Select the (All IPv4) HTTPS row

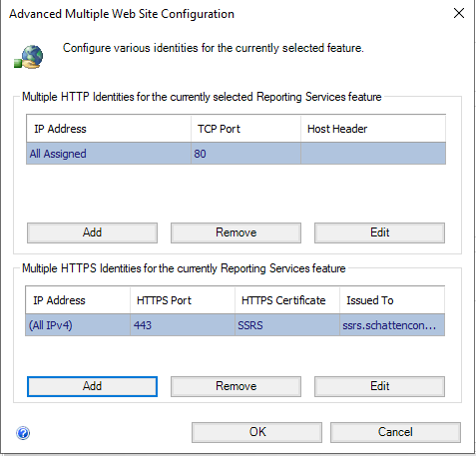[x=235, y=325]
